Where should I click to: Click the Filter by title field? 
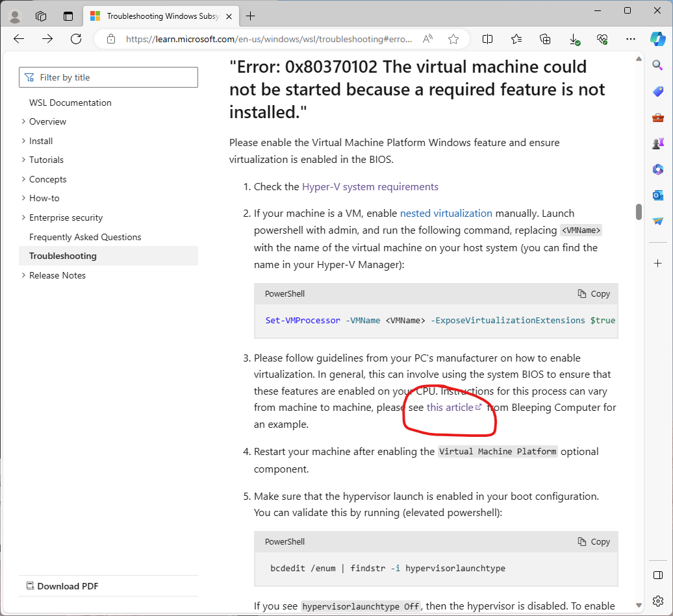[x=108, y=77]
